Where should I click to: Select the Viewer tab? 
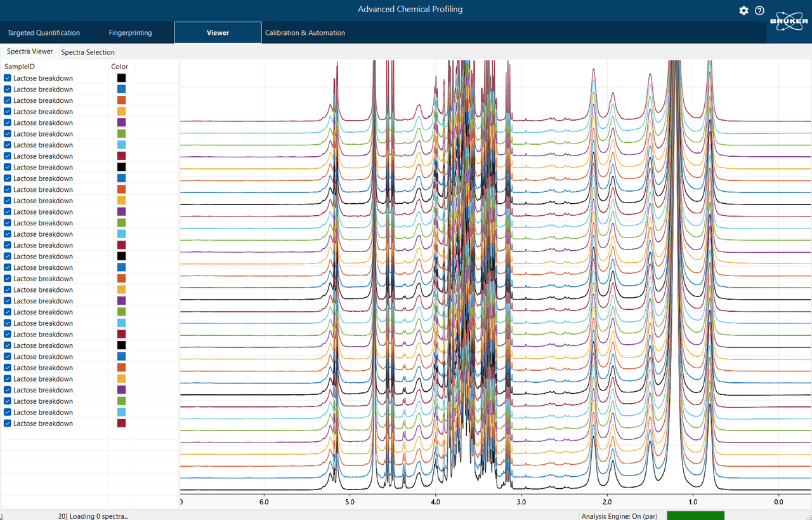pyautogui.click(x=218, y=32)
